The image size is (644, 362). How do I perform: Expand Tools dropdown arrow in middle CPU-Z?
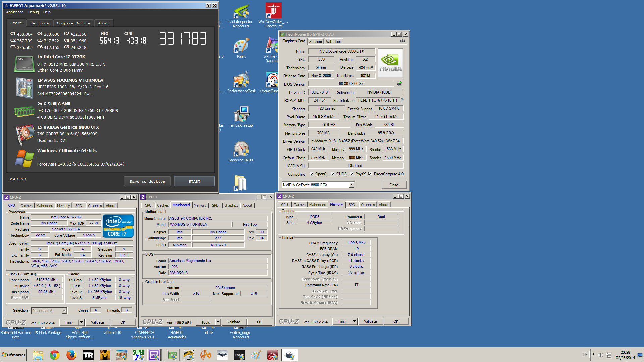(x=218, y=322)
